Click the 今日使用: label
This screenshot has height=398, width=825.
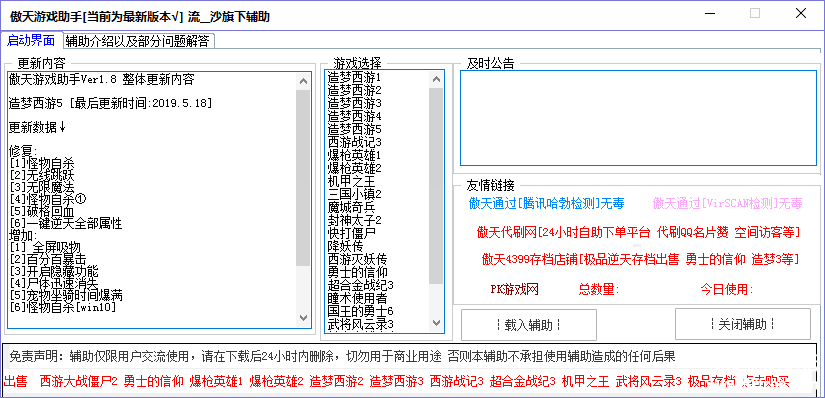(x=727, y=289)
